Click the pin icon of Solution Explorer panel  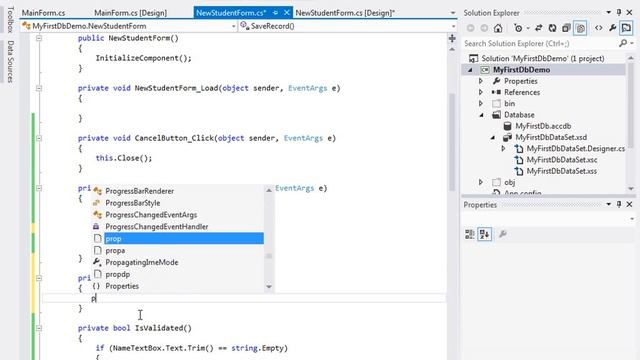[x=619, y=13]
